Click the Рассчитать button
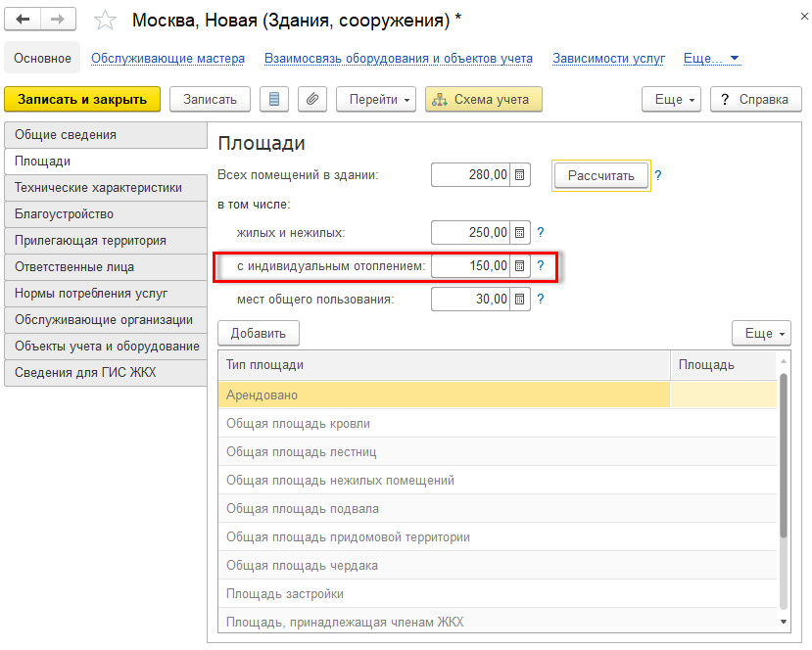The width and height of the screenshot is (812, 650). click(600, 176)
